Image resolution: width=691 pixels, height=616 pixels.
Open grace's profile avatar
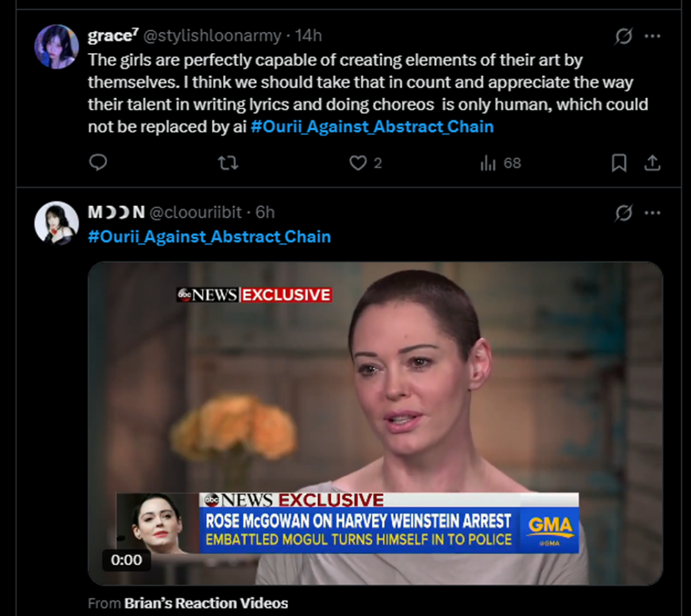pyautogui.click(x=56, y=46)
